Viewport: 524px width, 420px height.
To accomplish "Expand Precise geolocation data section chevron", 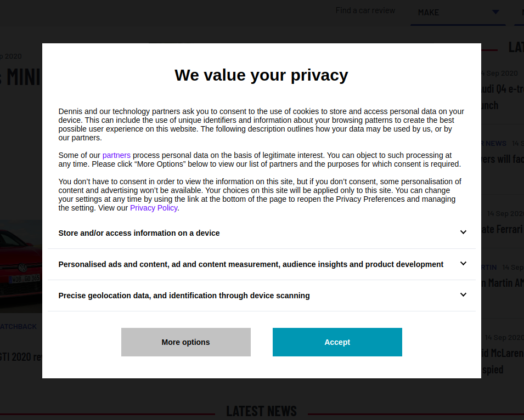I will tap(463, 295).
